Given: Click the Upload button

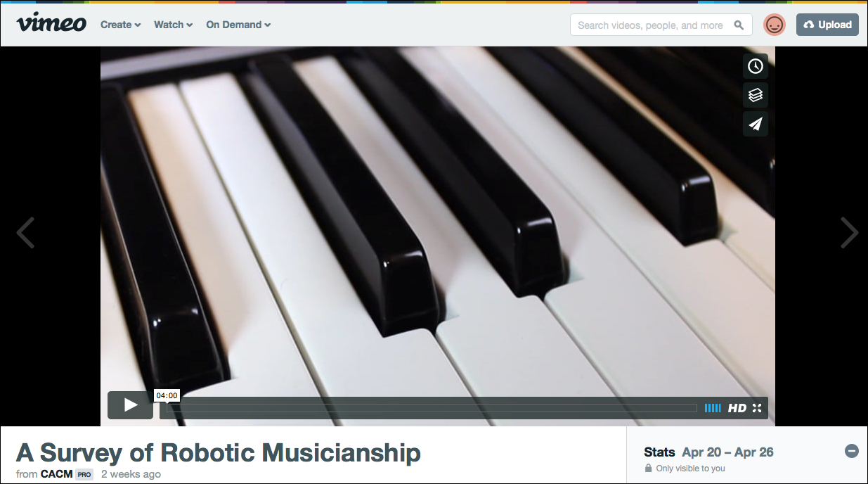Looking at the screenshot, I should [x=827, y=25].
